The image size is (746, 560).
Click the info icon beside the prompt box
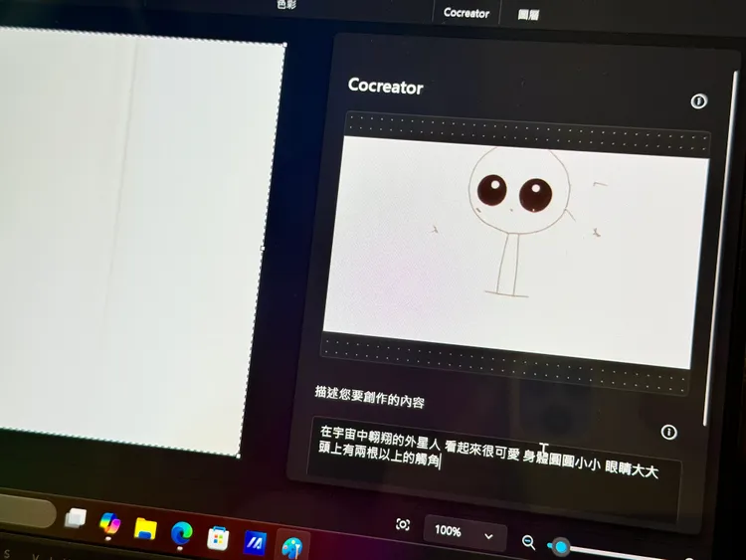click(x=669, y=432)
